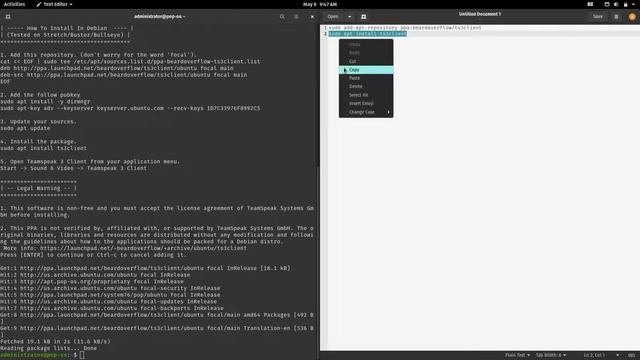Choose Cut from the context menu
The width and height of the screenshot is (640, 360).
tap(366, 61)
